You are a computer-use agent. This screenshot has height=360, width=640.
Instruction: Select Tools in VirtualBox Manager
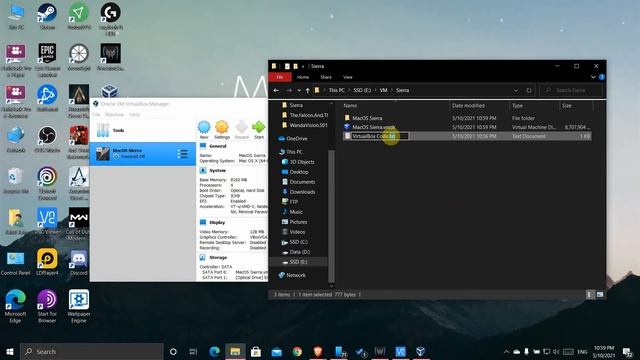pyautogui.click(x=142, y=130)
